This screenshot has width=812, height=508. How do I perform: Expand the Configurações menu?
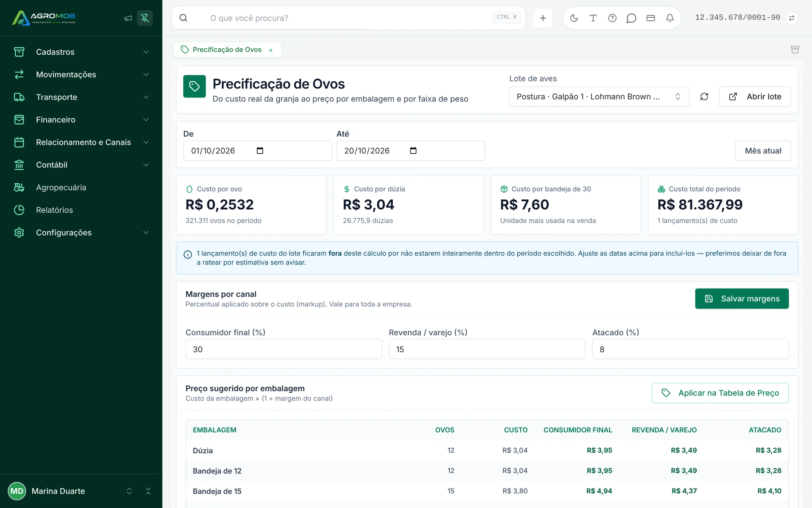[x=81, y=233]
